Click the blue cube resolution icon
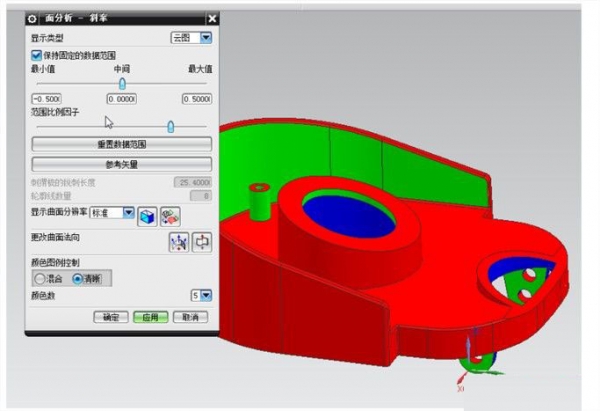Screen dimensions: 600x411 [x=147, y=217]
